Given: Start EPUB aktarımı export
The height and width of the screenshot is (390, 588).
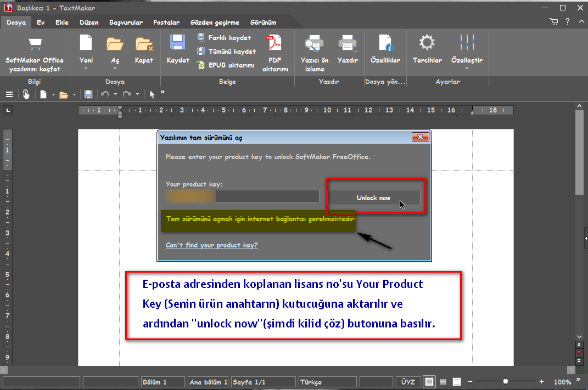Looking at the screenshot, I should tap(226, 65).
